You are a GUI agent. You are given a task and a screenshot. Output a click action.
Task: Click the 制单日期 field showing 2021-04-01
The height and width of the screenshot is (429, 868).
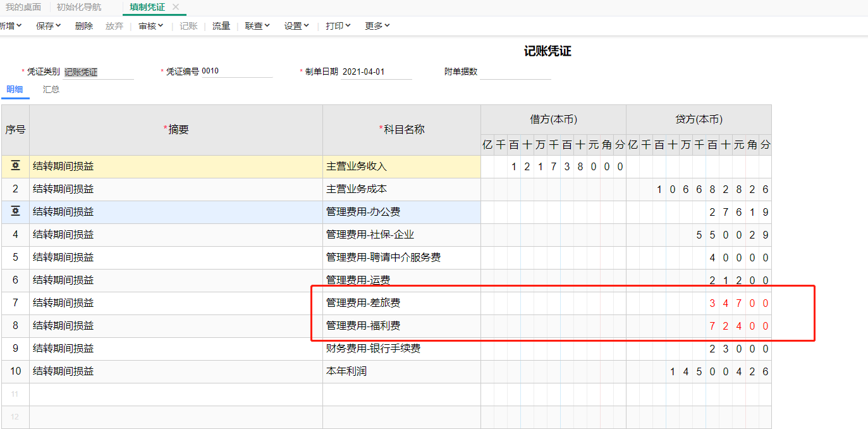click(376, 72)
